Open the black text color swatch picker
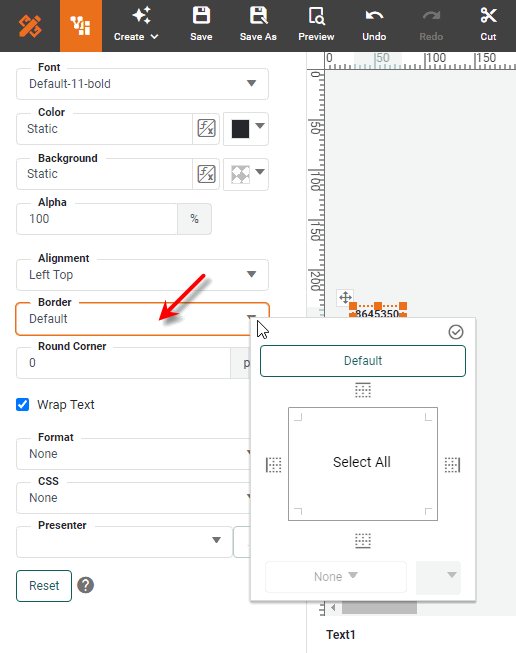 tap(246, 129)
